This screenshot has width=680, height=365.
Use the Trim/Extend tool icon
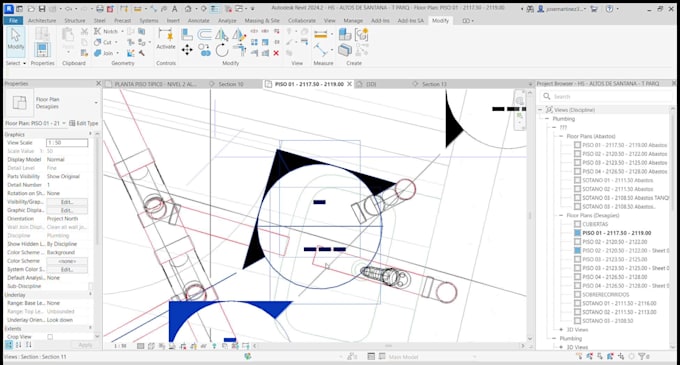[239, 50]
